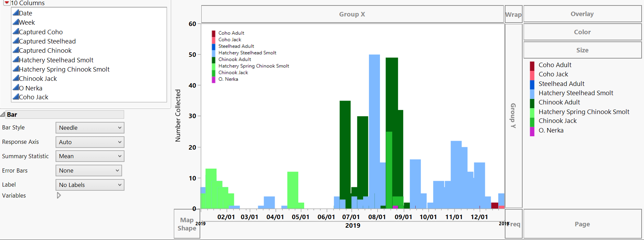Image resolution: width=644 pixels, height=240 pixels.
Task: Click the Page drop zone
Action: (x=582, y=224)
